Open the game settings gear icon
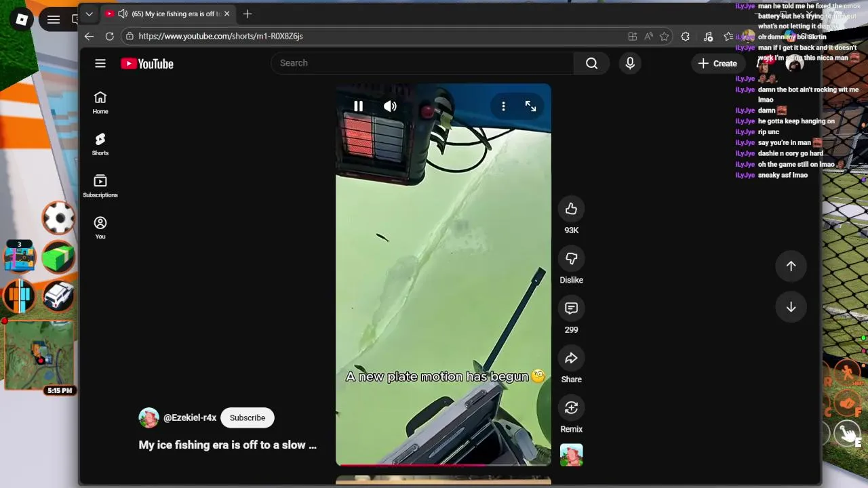 point(58,218)
